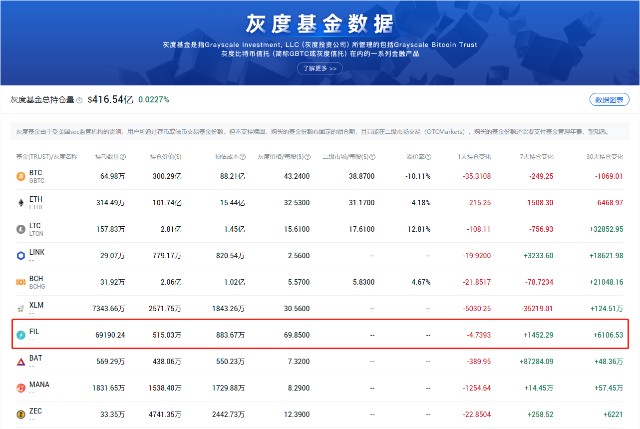
Task: Click info icon beside 二级市场/每股($) header
Action: click(373, 157)
